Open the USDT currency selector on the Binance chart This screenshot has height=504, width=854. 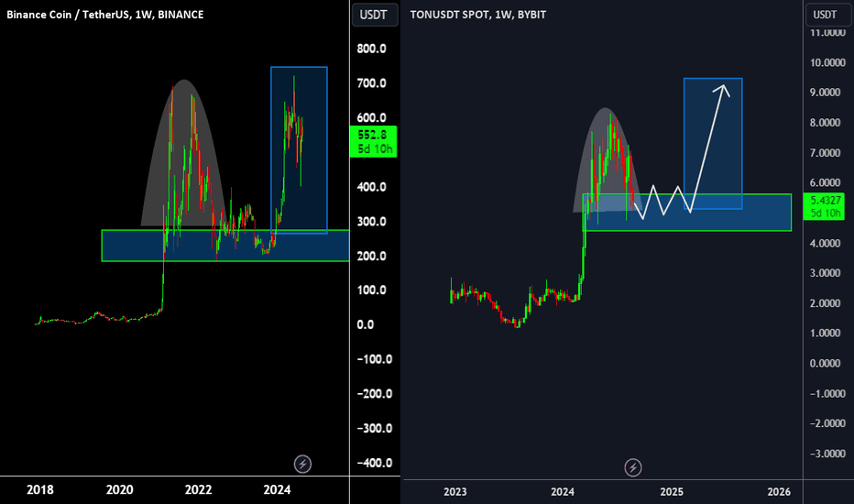374,15
